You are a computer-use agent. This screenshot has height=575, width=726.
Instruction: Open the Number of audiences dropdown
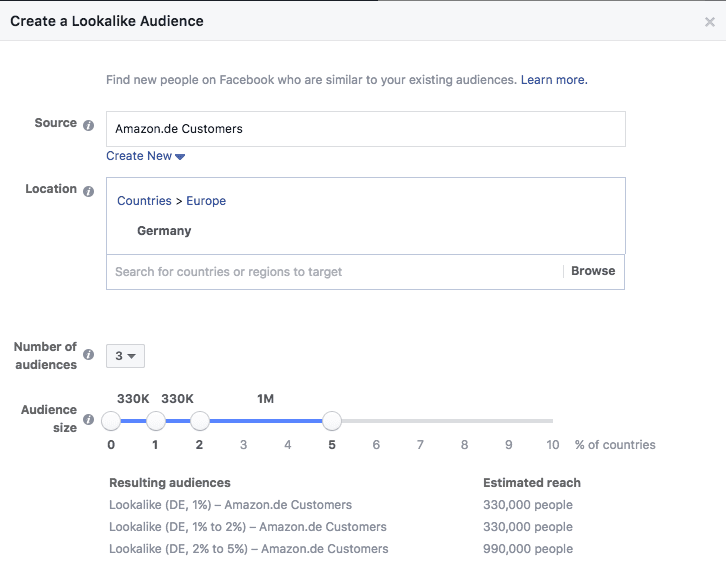[125, 355]
